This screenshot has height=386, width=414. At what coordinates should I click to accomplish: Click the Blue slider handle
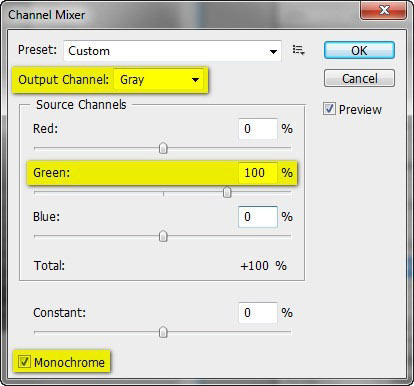163,236
